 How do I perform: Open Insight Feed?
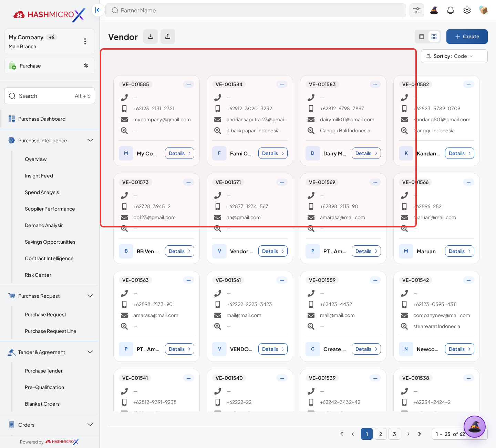[x=39, y=176]
